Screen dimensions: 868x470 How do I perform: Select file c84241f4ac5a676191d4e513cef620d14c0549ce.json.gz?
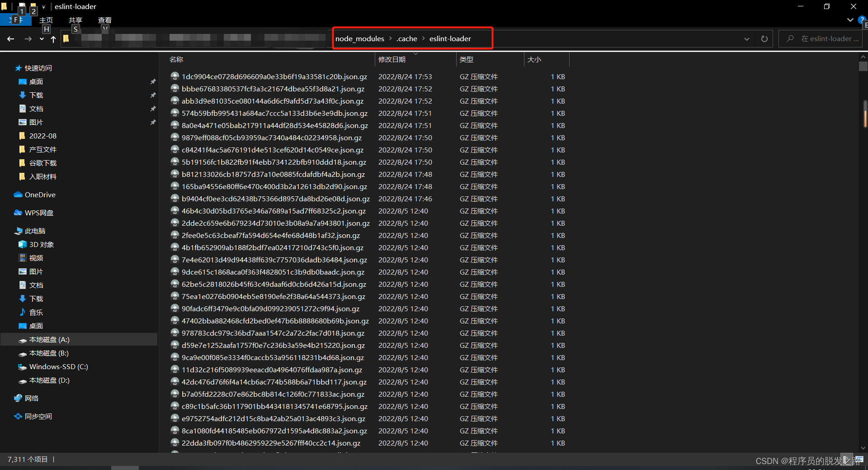point(273,150)
